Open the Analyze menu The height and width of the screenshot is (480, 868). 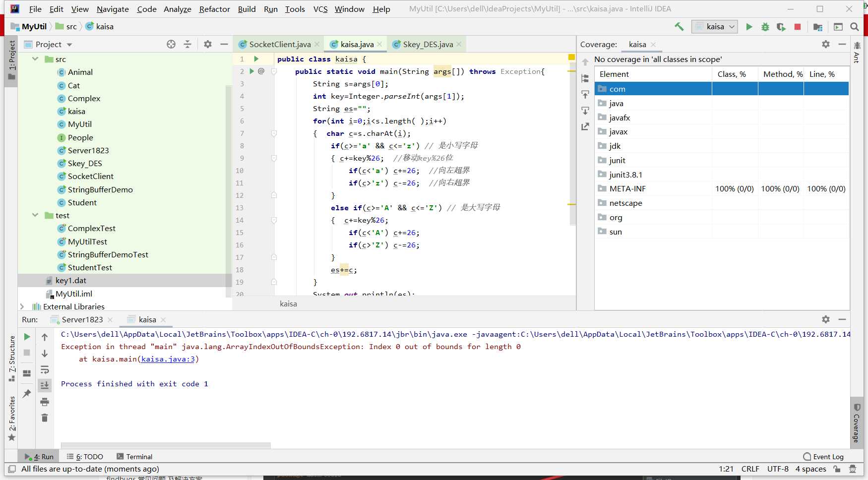pos(178,9)
